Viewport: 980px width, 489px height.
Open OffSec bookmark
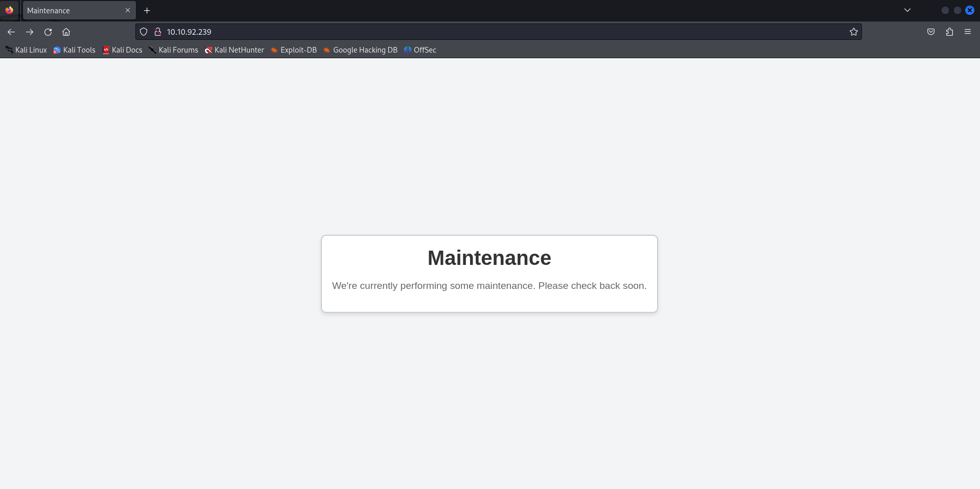[x=420, y=50]
